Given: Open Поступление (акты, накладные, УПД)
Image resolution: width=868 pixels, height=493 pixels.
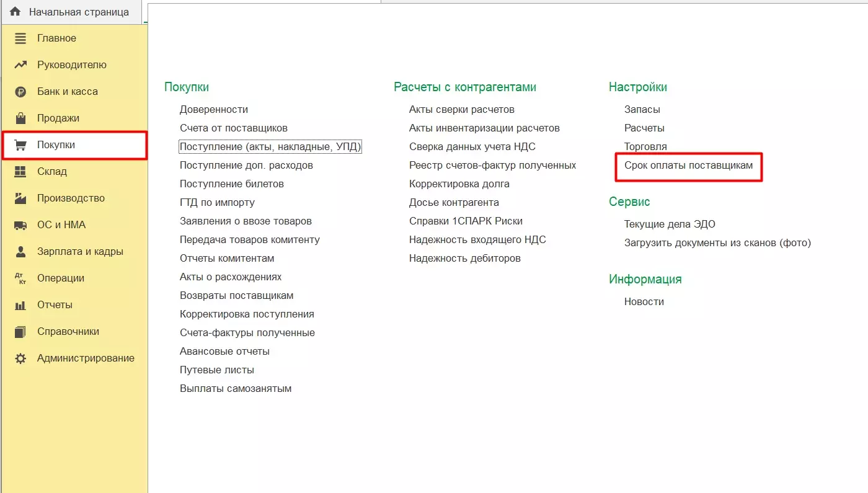Looking at the screenshot, I should [270, 147].
